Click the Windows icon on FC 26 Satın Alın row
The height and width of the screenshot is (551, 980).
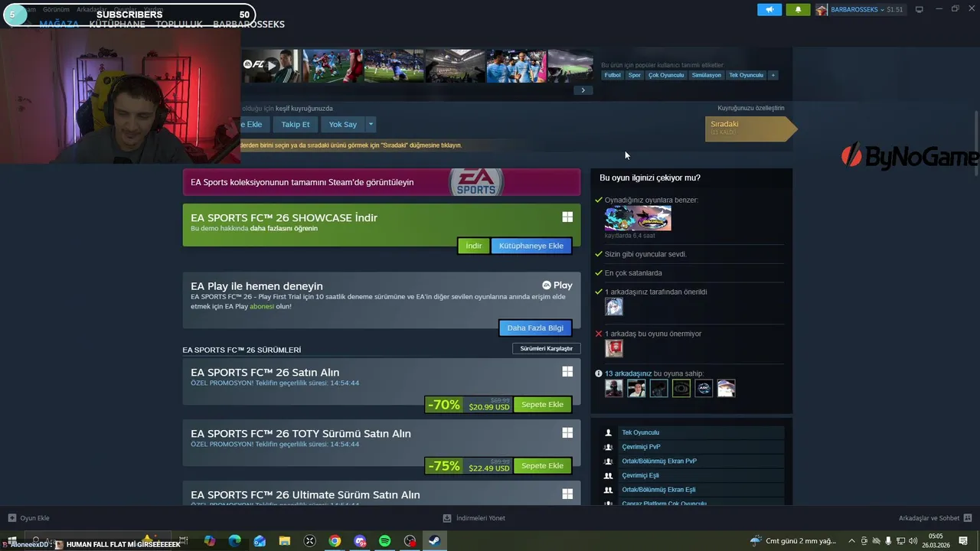567,371
